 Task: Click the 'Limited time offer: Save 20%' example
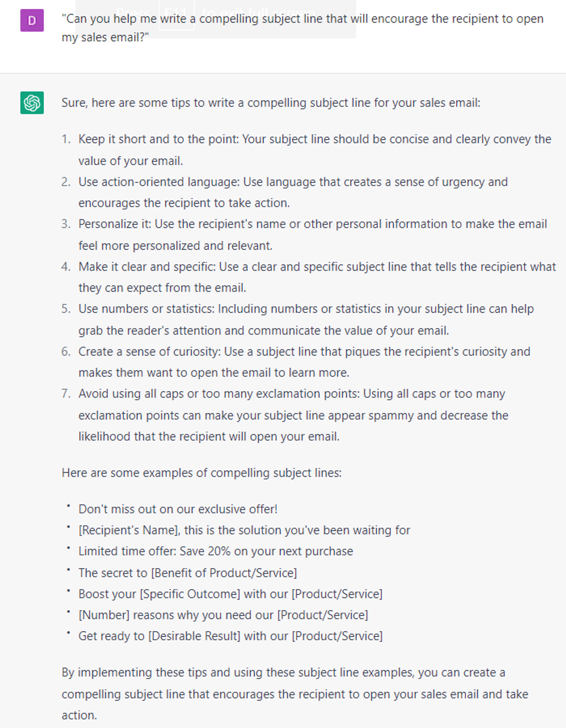(x=215, y=551)
